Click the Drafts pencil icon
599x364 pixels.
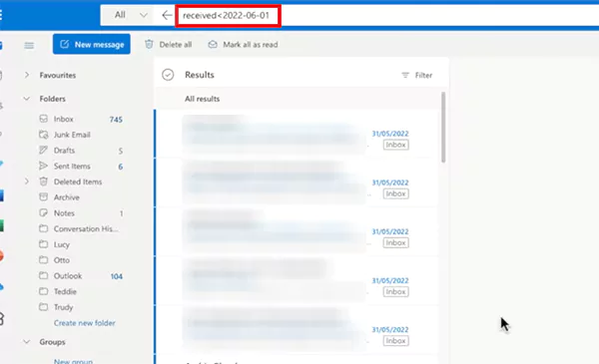coord(44,150)
